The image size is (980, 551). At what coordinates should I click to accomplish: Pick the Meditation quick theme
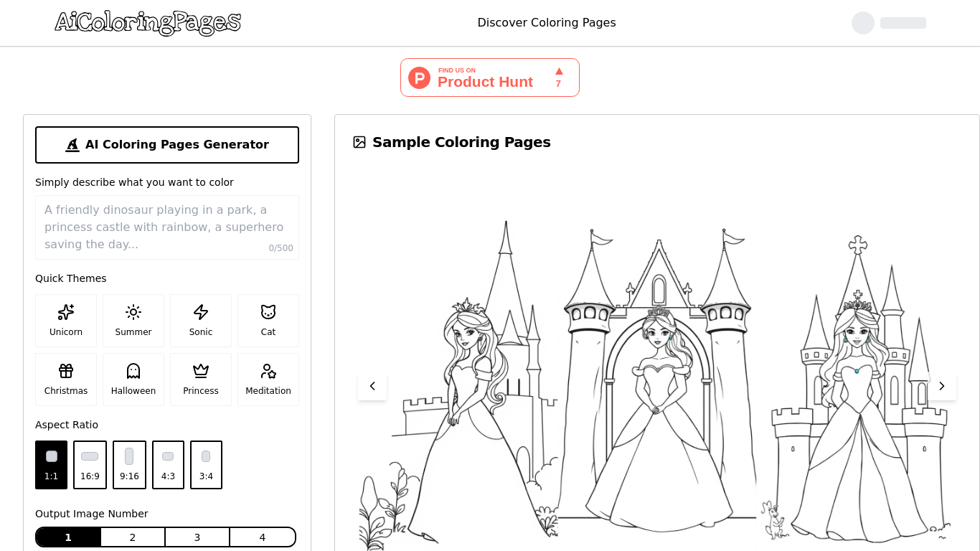pos(268,379)
